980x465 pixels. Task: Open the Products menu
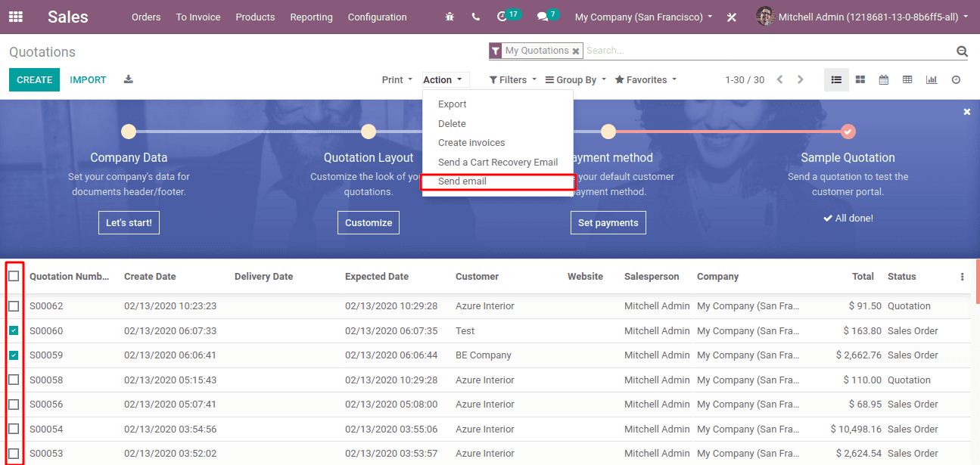[x=255, y=17]
